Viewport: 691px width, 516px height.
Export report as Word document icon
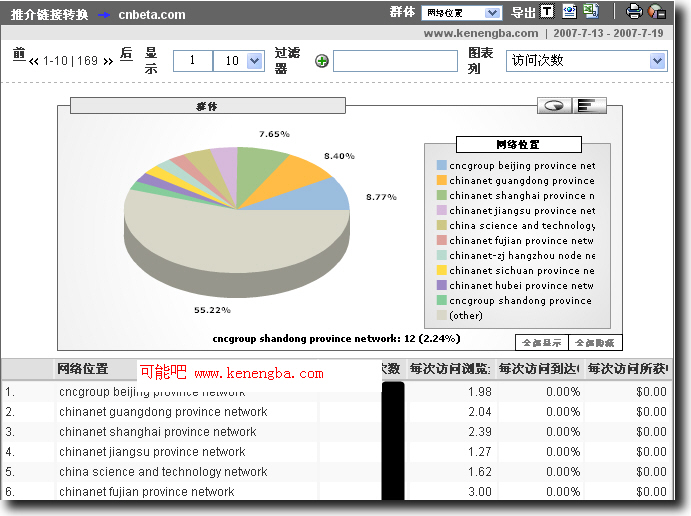click(569, 12)
